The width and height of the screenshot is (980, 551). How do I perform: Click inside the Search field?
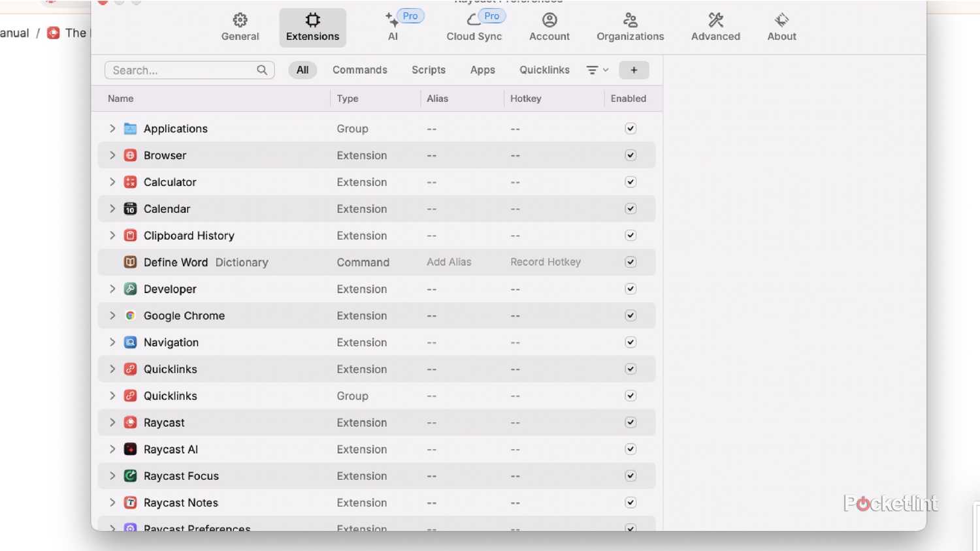pyautogui.click(x=183, y=70)
